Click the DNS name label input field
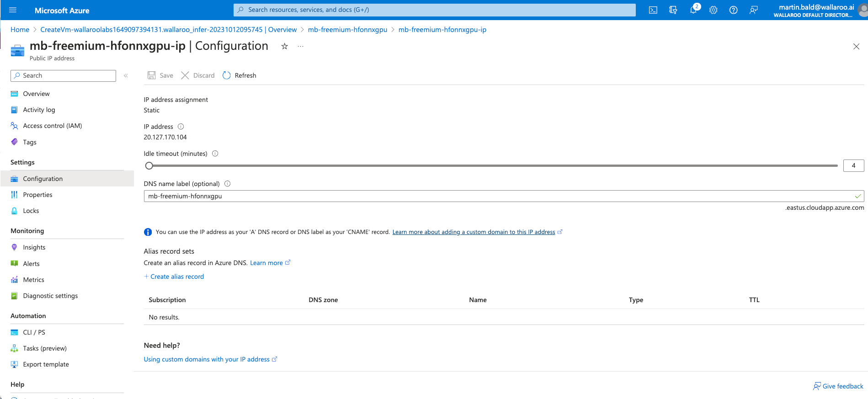868x399 pixels. (504, 196)
